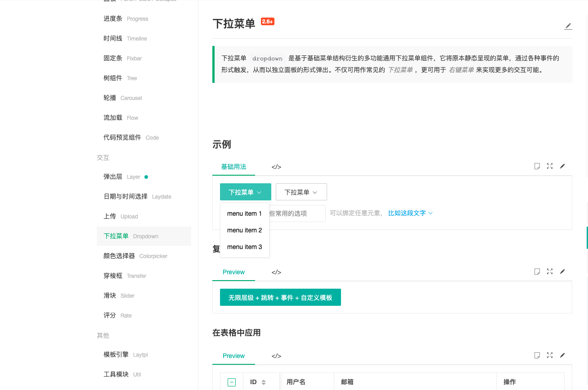
Task: Open code tab in 在表格中应用 section
Action: [x=276, y=356]
